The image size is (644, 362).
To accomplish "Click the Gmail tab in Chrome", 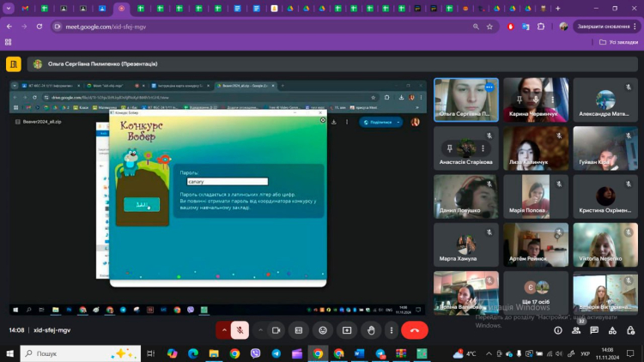I will coord(23,9).
